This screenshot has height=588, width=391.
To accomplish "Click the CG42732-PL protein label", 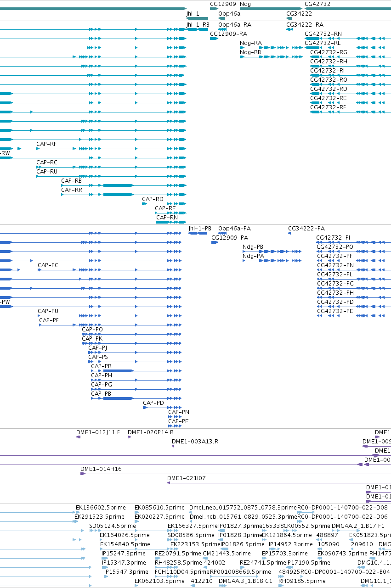I will [x=334, y=274].
